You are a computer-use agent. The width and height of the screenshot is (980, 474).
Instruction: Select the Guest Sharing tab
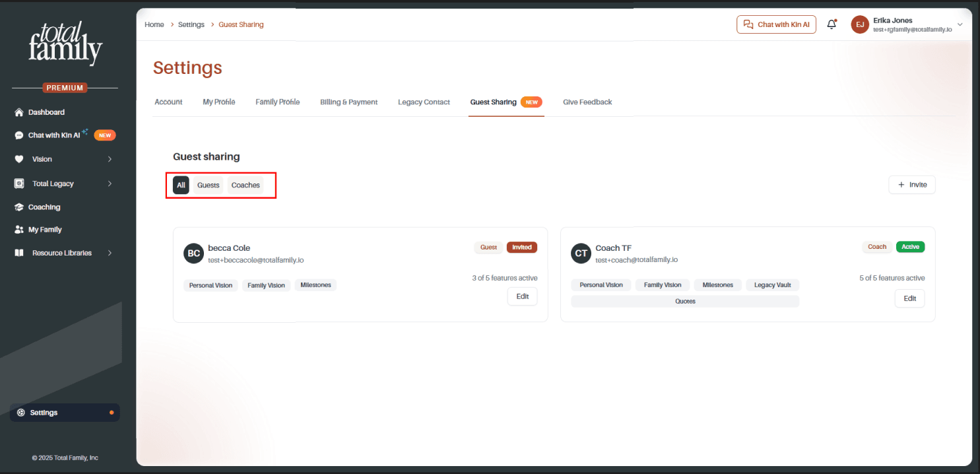506,102
